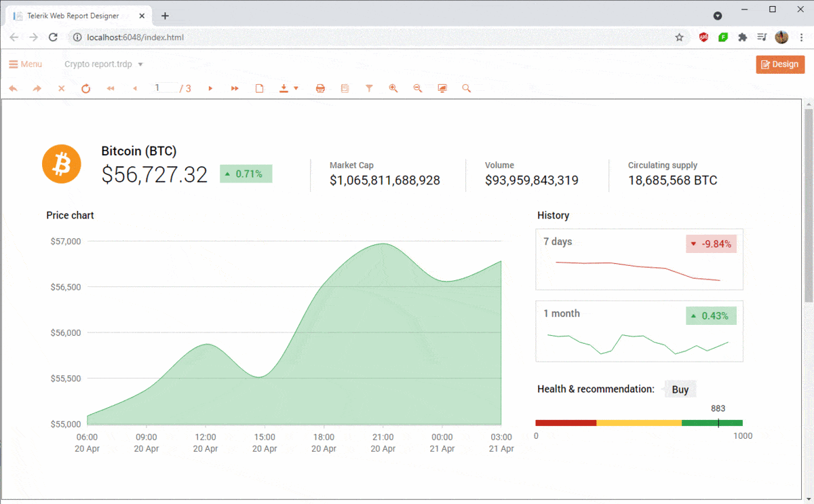This screenshot has width=814, height=504.
Task: Open the AdBlock Plus extension
Action: [x=703, y=37]
